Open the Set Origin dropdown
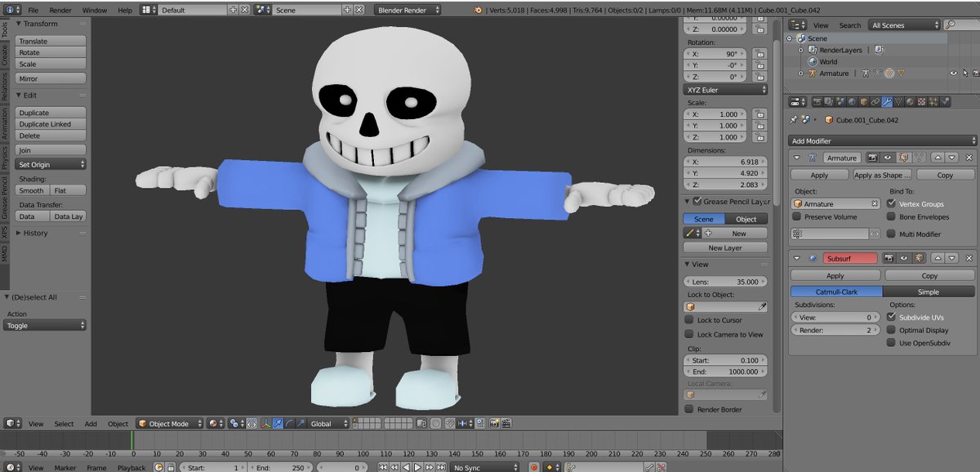 click(x=50, y=164)
